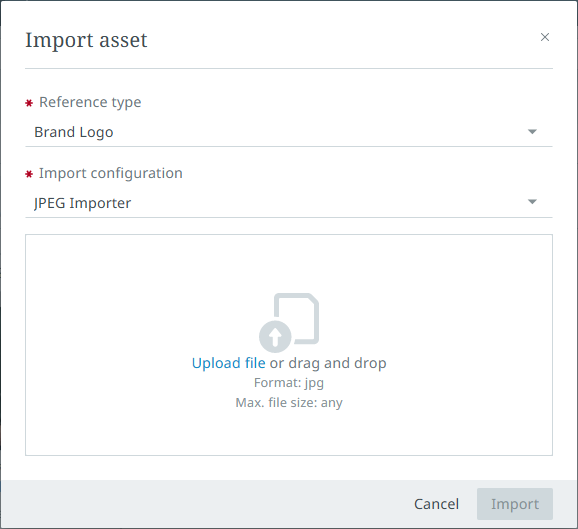Click the Import configuration label
Screen dimensions: 578x529
point(111,173)
